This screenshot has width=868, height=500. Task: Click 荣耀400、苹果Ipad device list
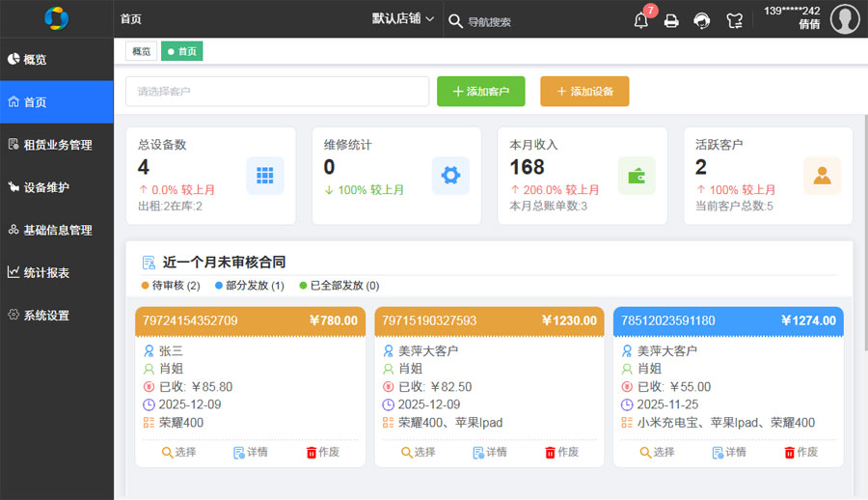coord(450,423)
